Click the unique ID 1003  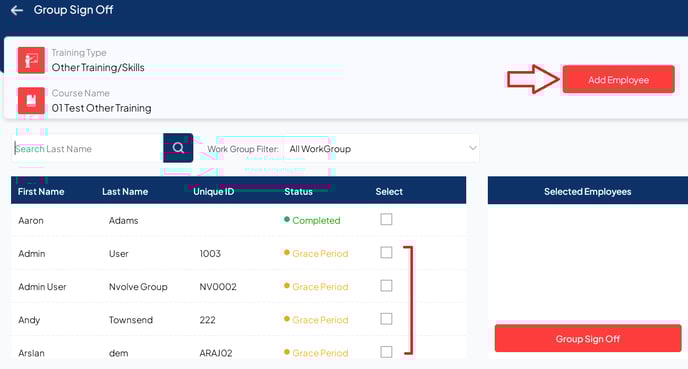pyautogui.click(x=210, y=254)
